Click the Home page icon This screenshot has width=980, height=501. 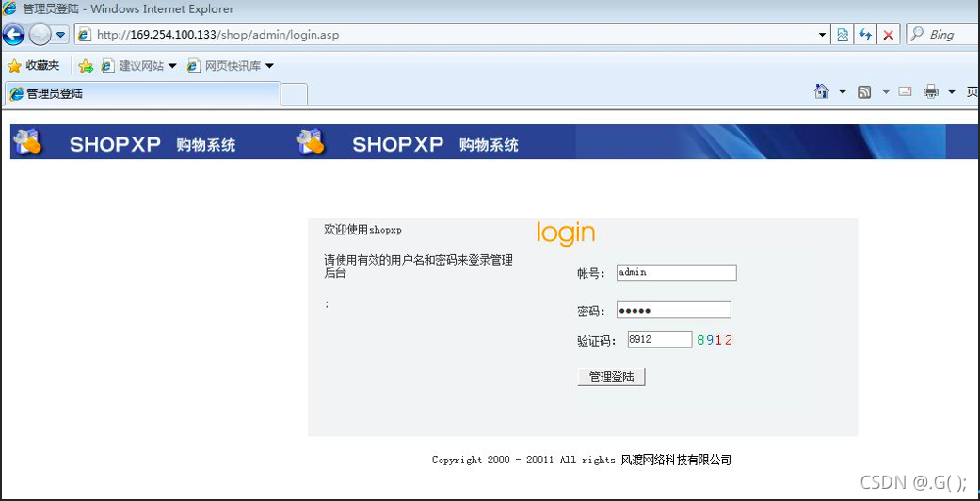point(822,91)
